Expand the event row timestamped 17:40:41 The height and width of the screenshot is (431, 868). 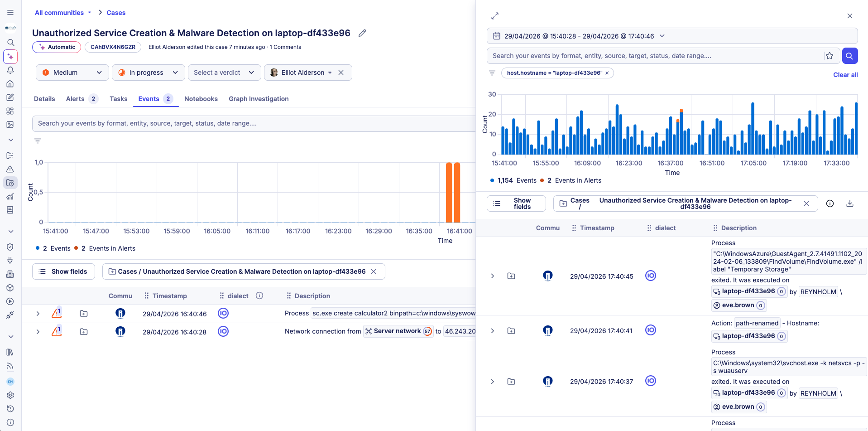tap(493, 330)
